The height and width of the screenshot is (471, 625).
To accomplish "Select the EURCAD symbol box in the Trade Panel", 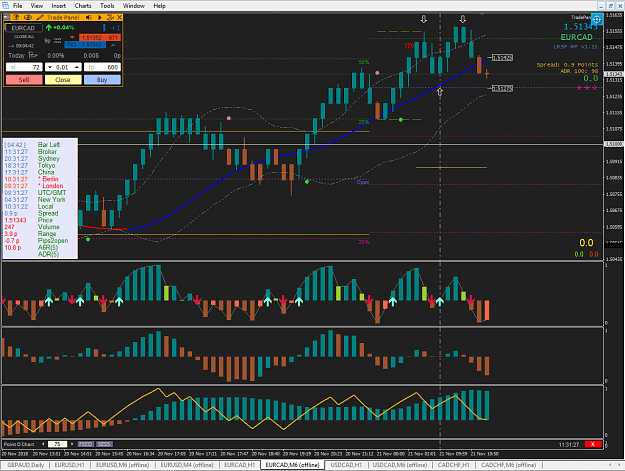I will tap(23, 28).
